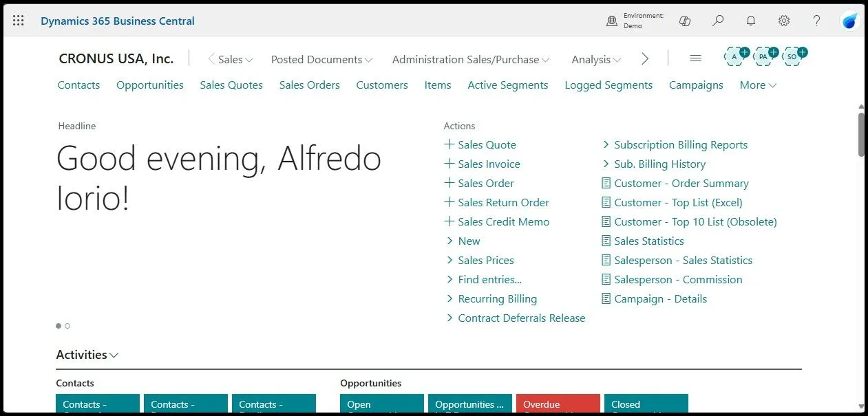Screen dimensions: 868x416
Task: Select first headline page dot
Action: [x=59, y=326]
